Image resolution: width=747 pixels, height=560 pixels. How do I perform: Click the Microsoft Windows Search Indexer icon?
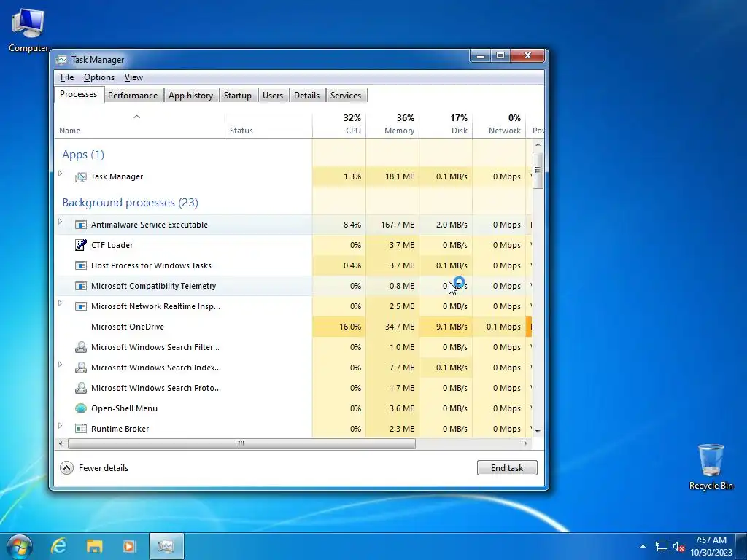(80, 367)
